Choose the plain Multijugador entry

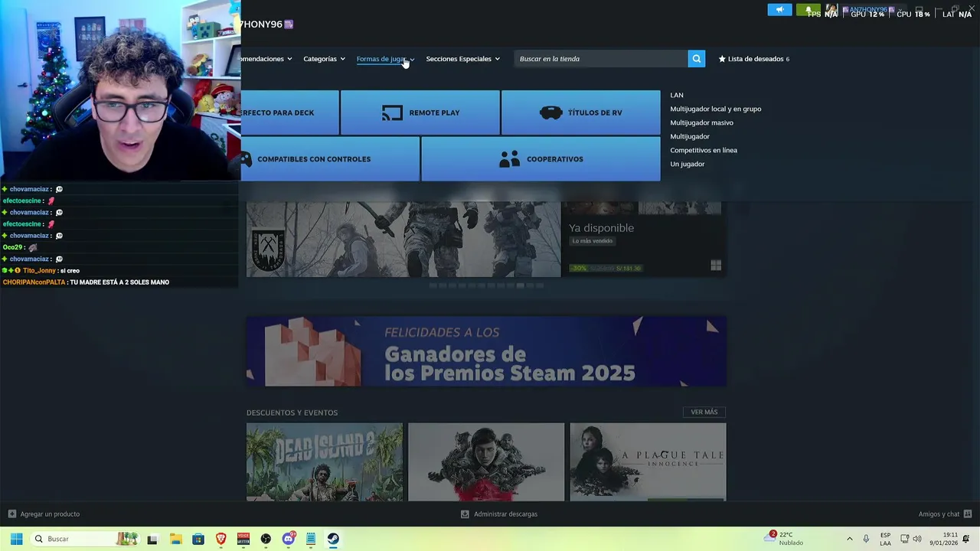(x=690, y=136)
